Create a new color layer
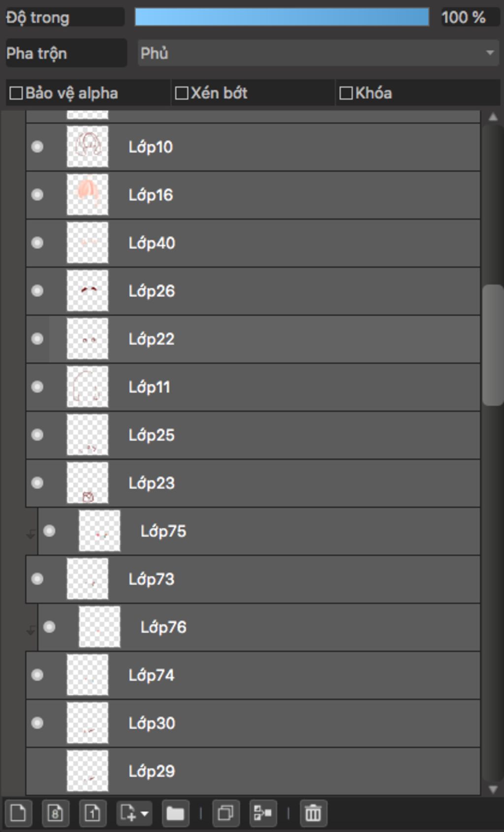 pos(18,813)
